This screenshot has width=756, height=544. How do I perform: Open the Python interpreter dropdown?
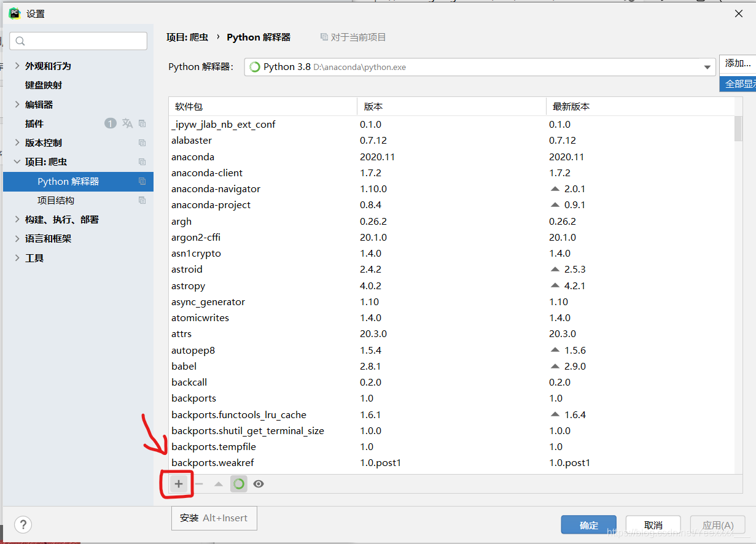coord(707,67)
